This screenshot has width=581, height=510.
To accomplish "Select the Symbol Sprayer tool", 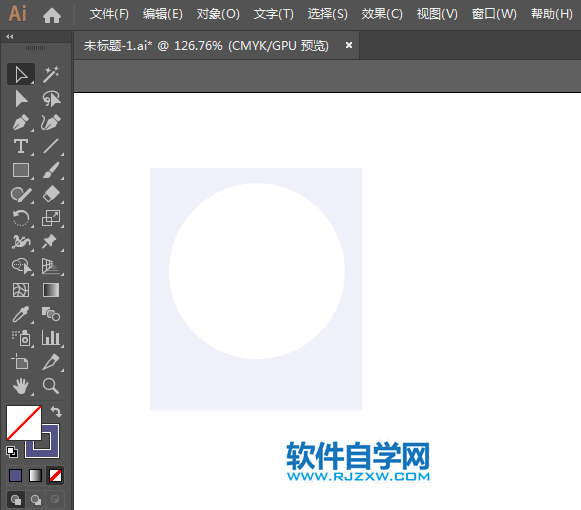I will (22, 338).
